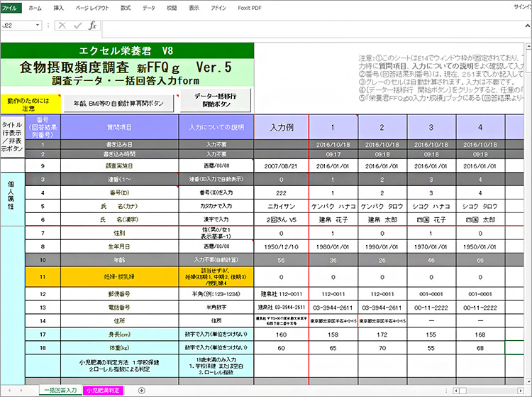Select the 小児肥満の判定方法 cell

click(x=119, y=366)
